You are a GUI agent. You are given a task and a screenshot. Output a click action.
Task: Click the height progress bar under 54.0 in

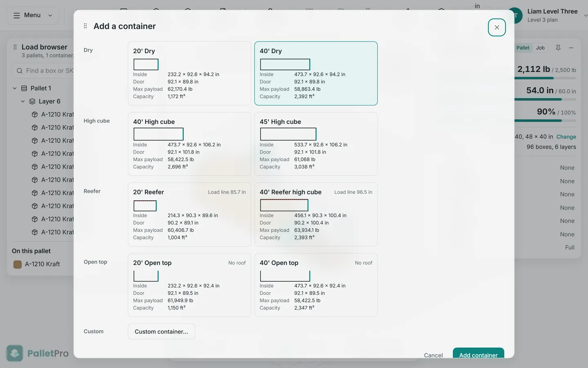545,99
